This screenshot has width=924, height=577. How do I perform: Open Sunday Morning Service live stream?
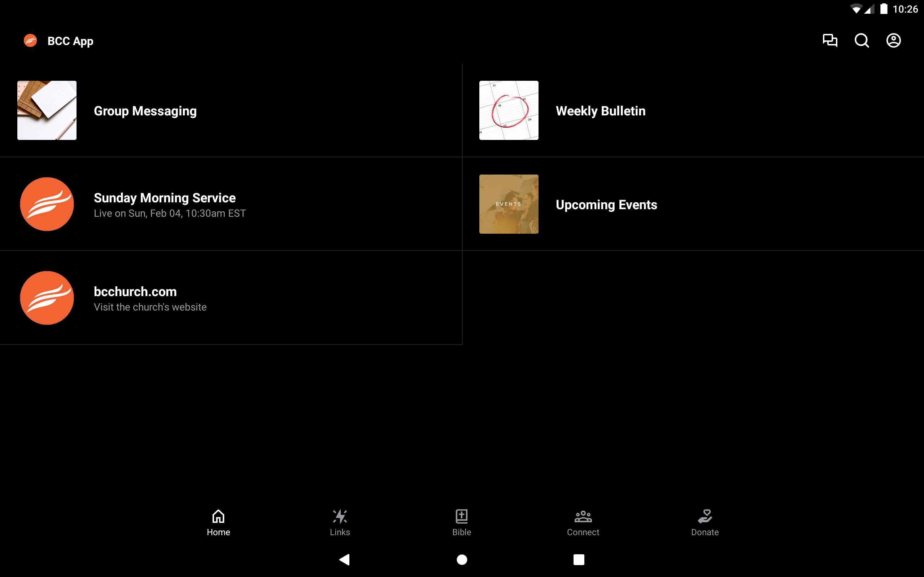pos(165,204)
